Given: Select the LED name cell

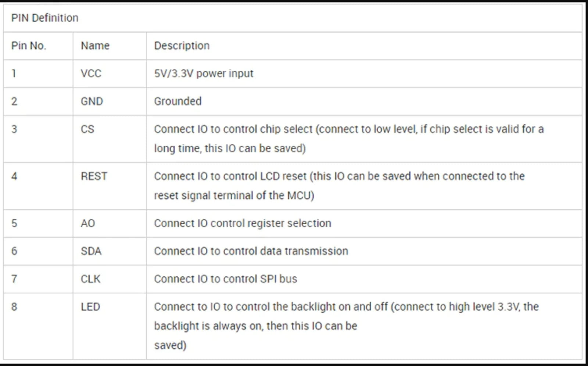Looking at the screenshot, I should (90, 306).
